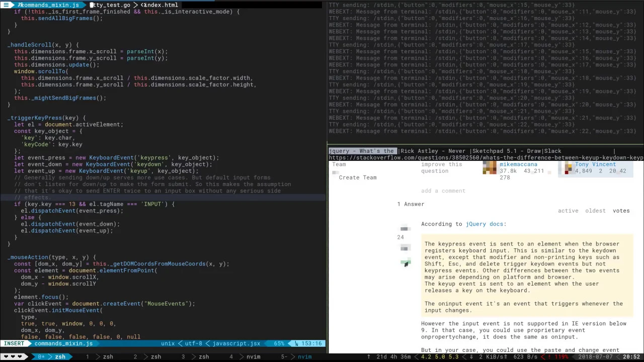The image size is (644, 362).
Task: Click the line number icon in vim statusline
Action: (296, 344)
